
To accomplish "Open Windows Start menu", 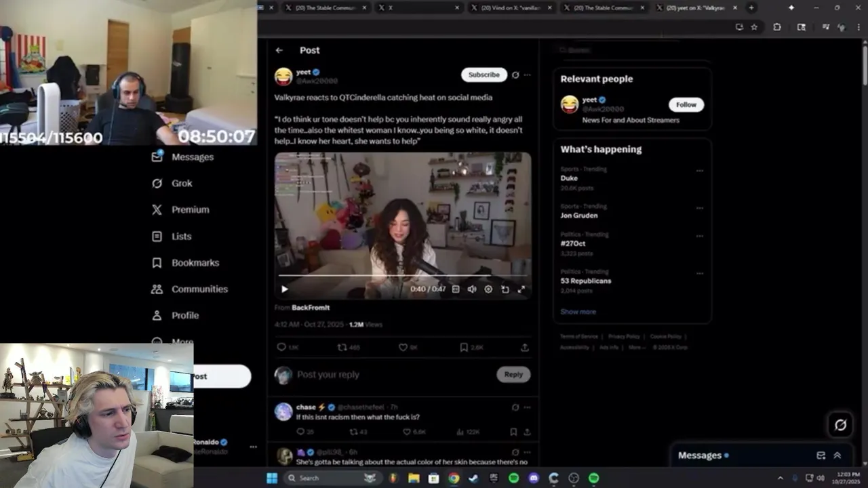I will click(272, 479).
